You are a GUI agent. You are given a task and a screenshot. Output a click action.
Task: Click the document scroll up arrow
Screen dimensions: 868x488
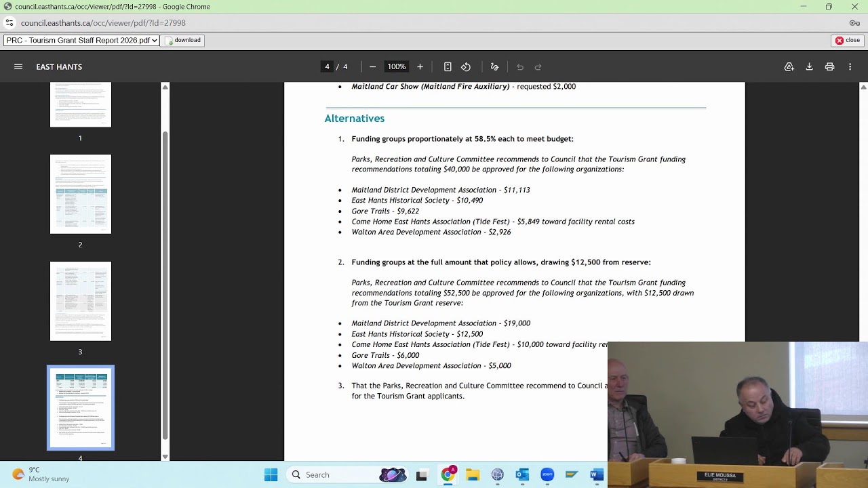click(863, 87)
